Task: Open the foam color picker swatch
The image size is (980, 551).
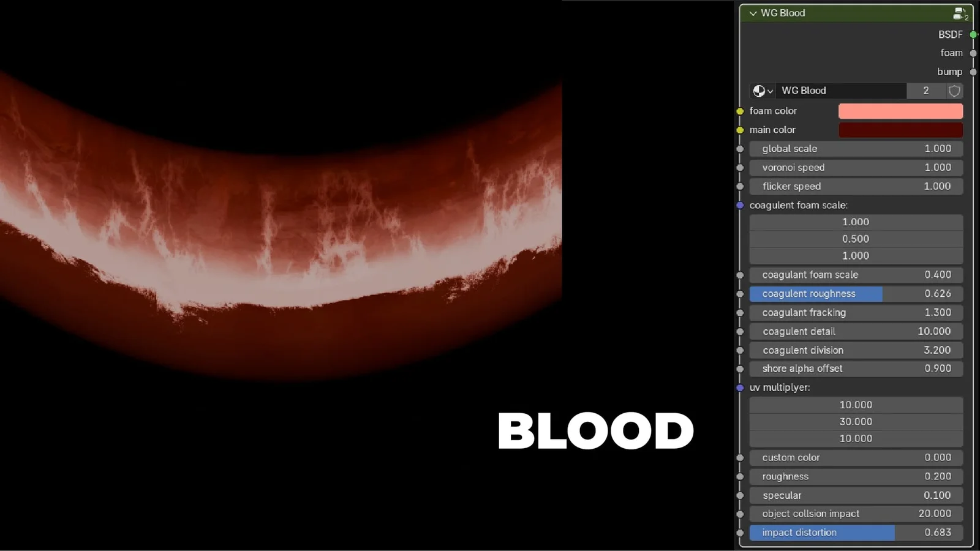Action: coord(900,111)
